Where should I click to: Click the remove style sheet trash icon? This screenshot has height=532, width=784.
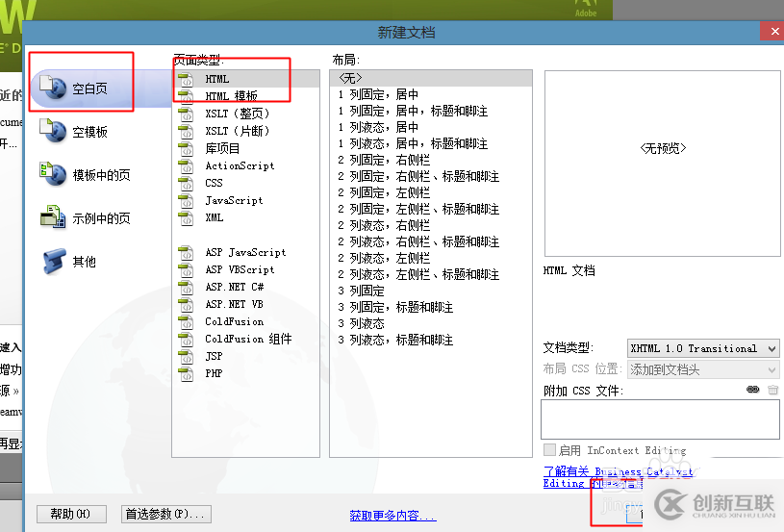(x=772, y=390)
